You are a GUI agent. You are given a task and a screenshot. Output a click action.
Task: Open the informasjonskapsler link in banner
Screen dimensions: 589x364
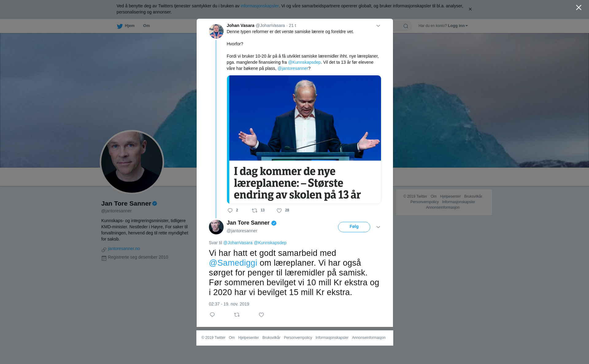tap(260, 6)
